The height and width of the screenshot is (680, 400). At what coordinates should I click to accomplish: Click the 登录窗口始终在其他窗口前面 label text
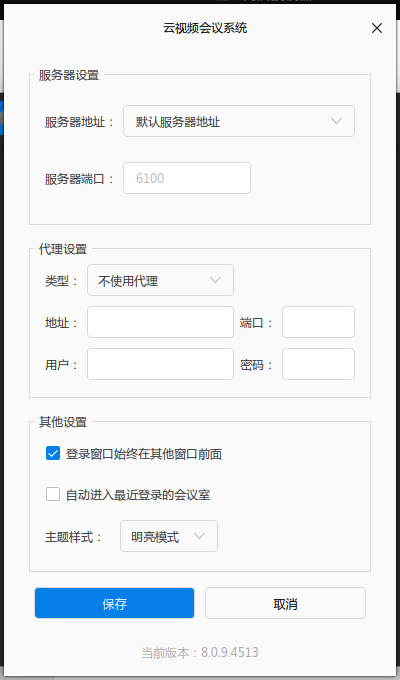point(144,454)
